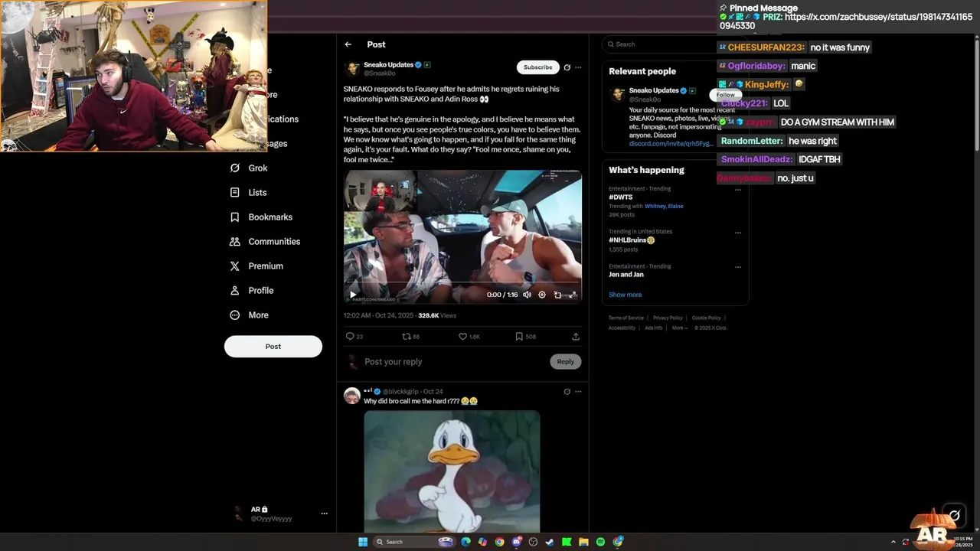Open Grok icon on blvckkgrlp reply
The image size is (980, 551).
pyautogui.click(x=567, y=392)
